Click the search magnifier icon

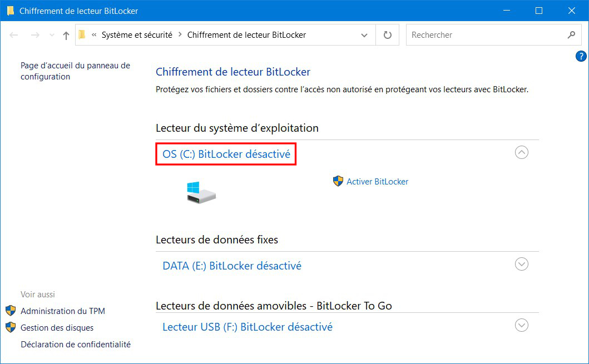(x=571, y=35)
